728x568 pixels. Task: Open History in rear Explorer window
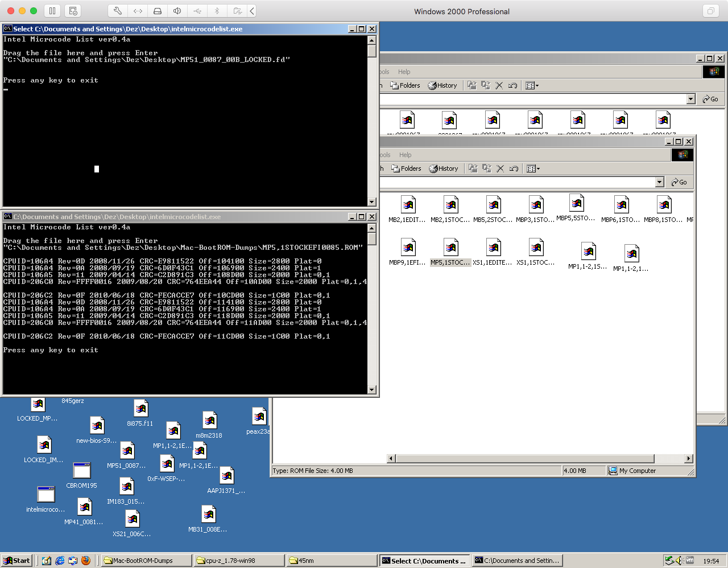(442, 85)
